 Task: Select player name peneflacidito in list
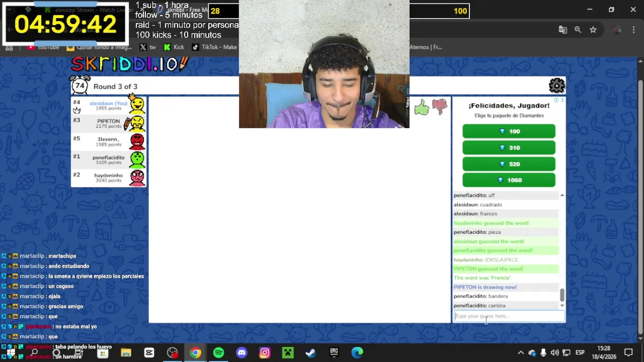108,157
